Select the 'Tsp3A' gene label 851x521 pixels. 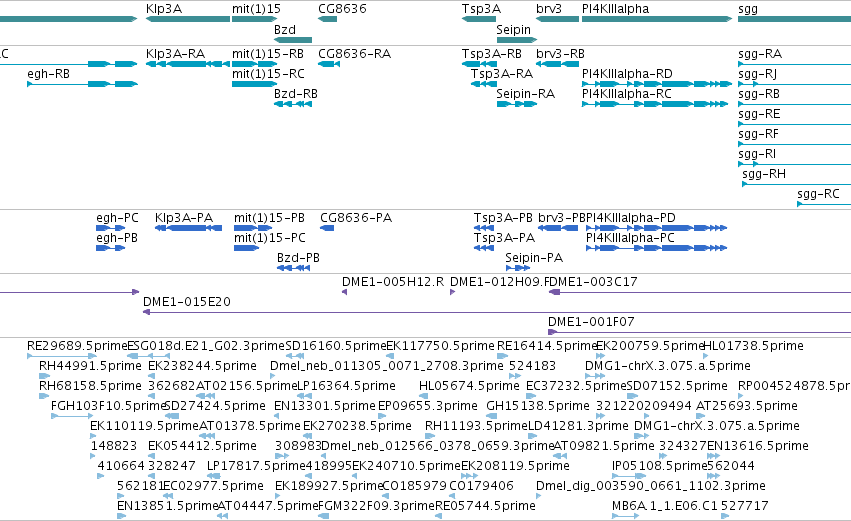(x=481, y=9)
